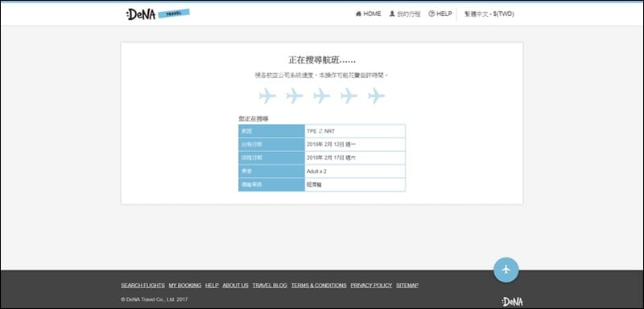The width and height of the screenshot is (644, 309).
Task: Click the DeNA Travel logo in the header
Action: coord(158,14)
